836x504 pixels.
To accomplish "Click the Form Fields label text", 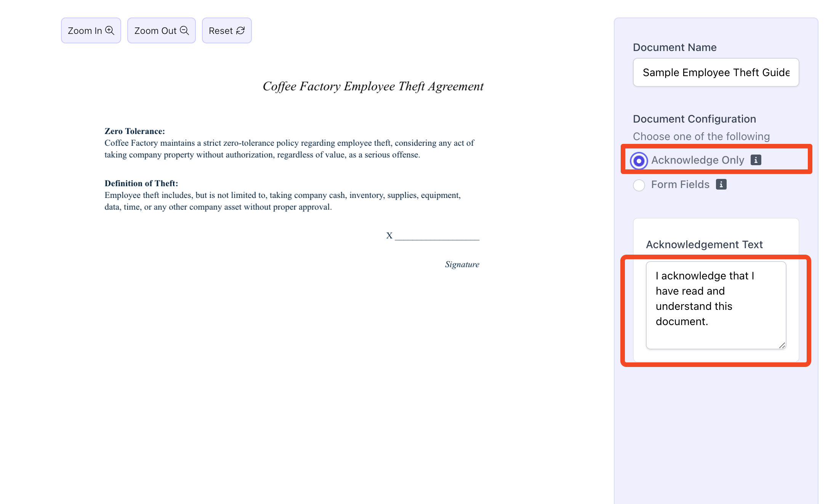I will click(x=680, y=185).
